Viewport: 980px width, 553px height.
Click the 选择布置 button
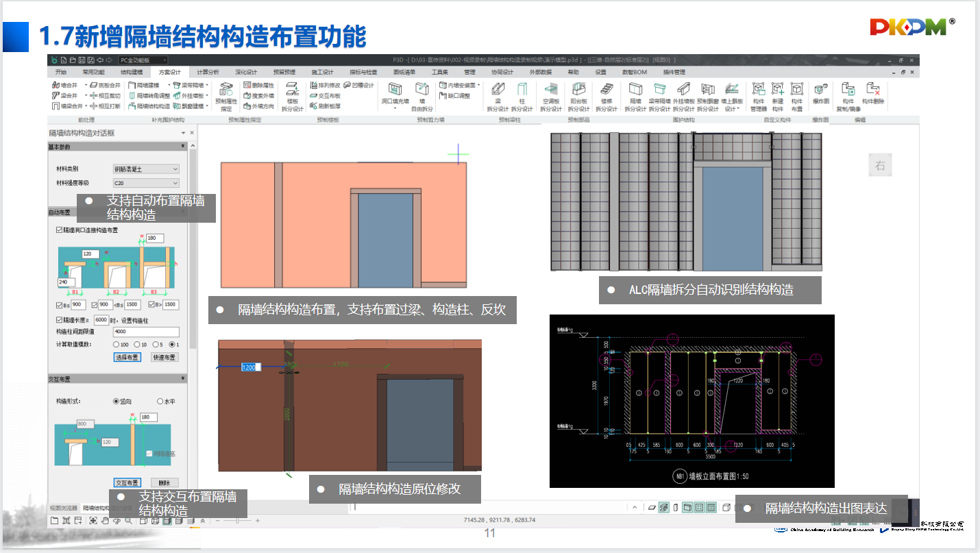coord(126,357)
